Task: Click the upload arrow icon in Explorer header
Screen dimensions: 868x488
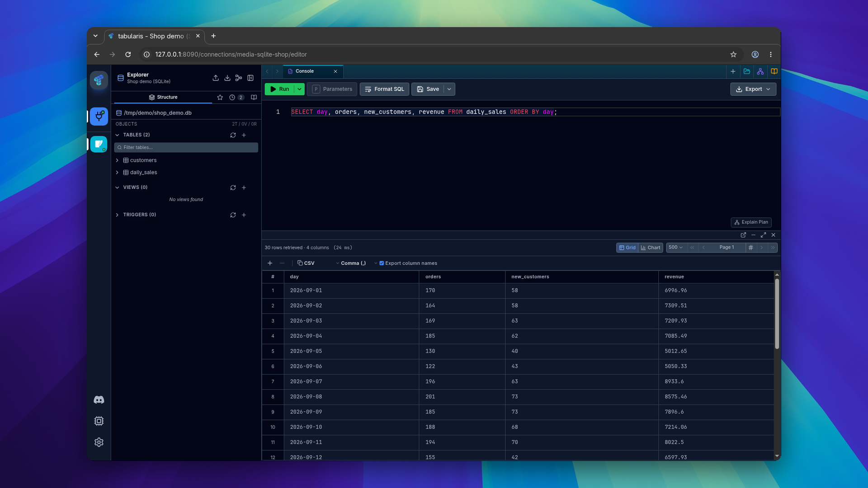Action: [x=216, y=78]
